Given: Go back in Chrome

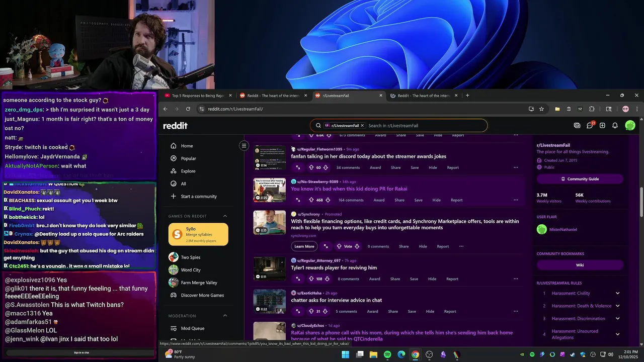Looking at the screenshot, I should pos(165,109).
